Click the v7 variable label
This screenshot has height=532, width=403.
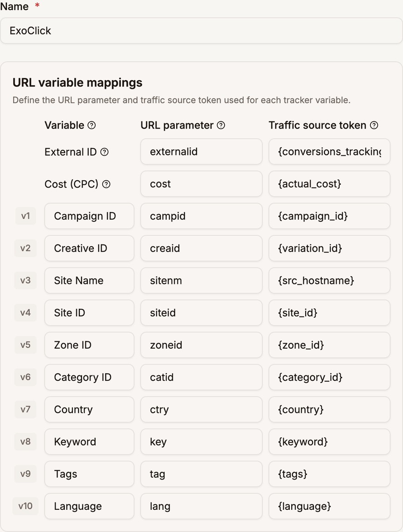tap(25, 409)
